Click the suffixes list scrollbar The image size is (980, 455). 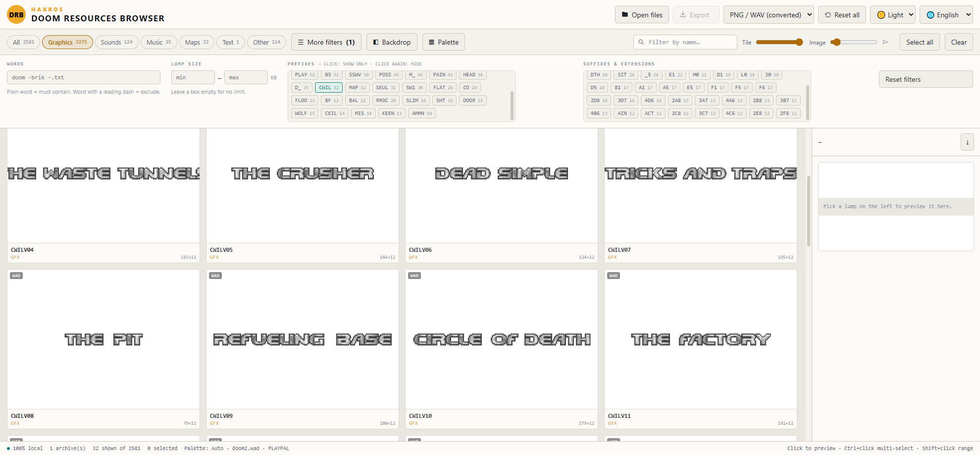pyautogui.click(x=808, y=102)
